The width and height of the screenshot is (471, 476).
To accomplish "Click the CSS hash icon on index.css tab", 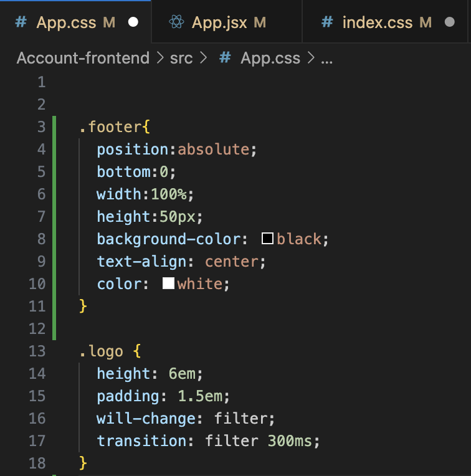I will pos(327,23).
